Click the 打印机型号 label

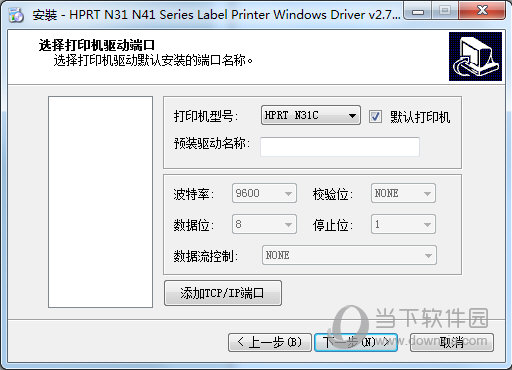206,116
